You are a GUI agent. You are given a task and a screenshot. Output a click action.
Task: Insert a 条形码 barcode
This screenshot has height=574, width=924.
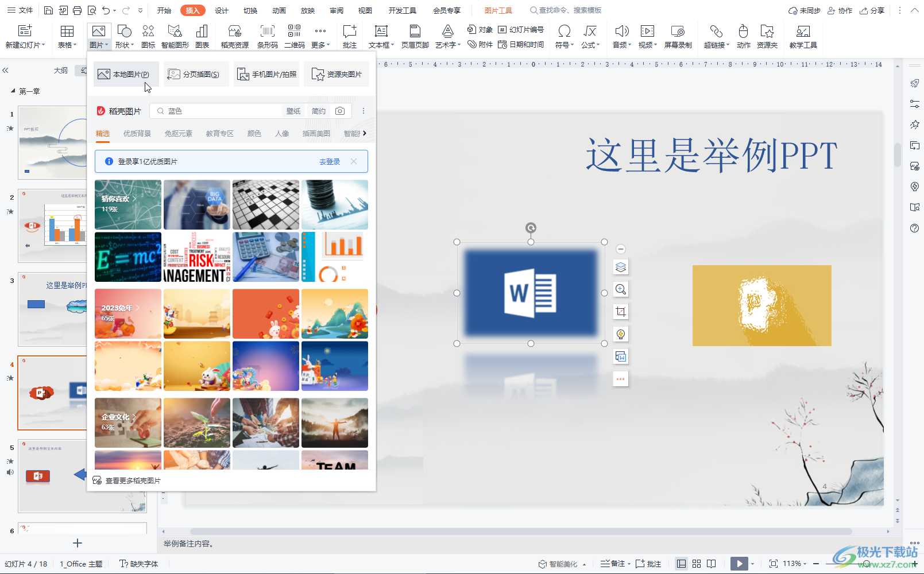(268, 36)
